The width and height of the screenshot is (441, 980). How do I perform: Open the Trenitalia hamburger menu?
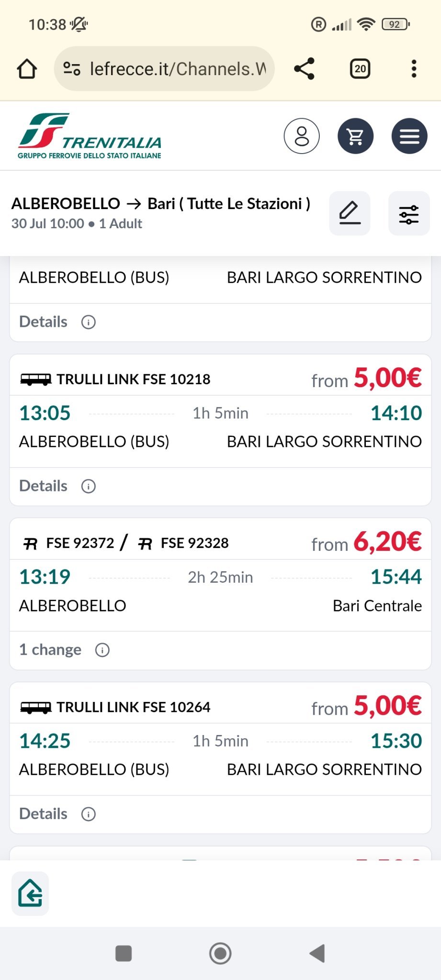(409, 136)
